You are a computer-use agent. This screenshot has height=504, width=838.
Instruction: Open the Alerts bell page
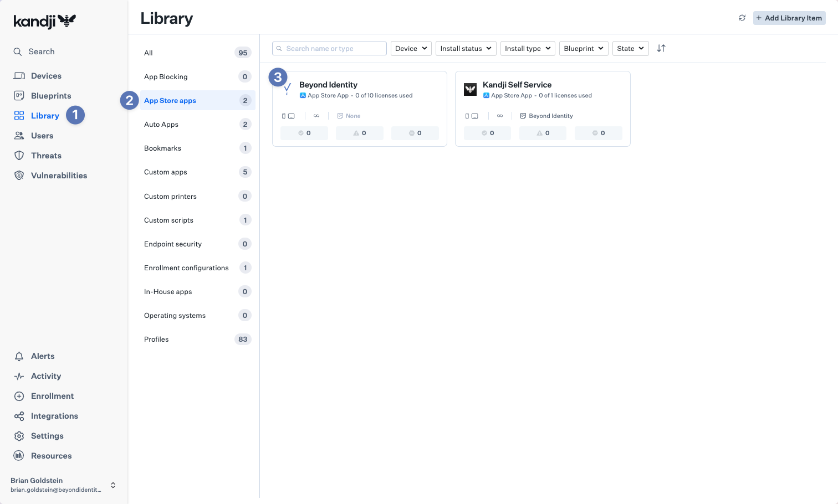[x=43, y=356]
